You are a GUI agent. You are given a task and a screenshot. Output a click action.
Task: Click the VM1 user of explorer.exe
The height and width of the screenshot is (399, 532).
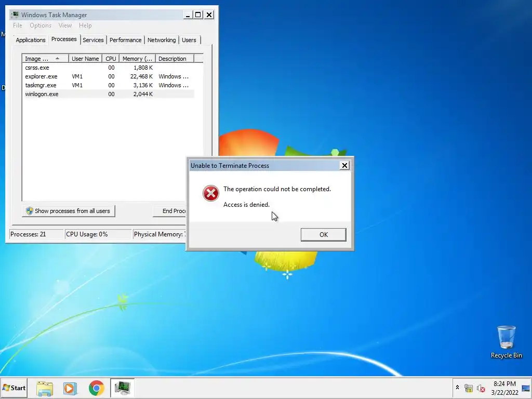point(77,76)
